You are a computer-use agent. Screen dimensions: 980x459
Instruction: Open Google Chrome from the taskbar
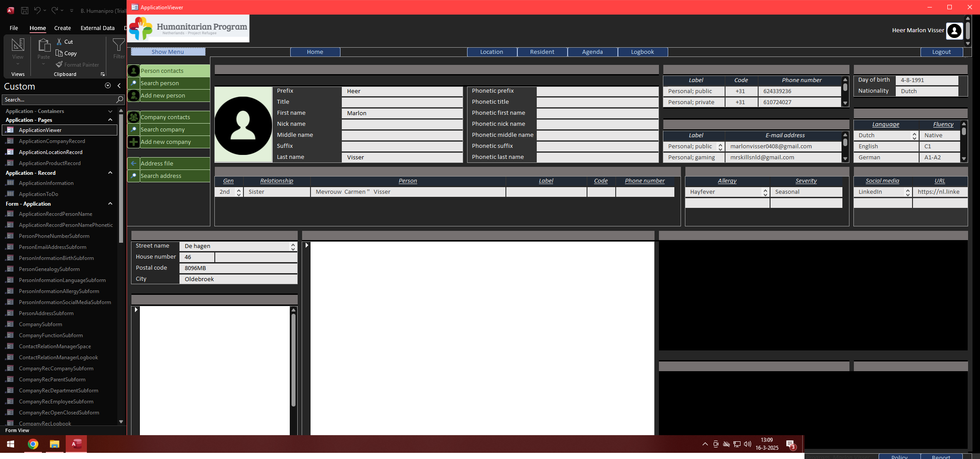(x=33, y=444)
